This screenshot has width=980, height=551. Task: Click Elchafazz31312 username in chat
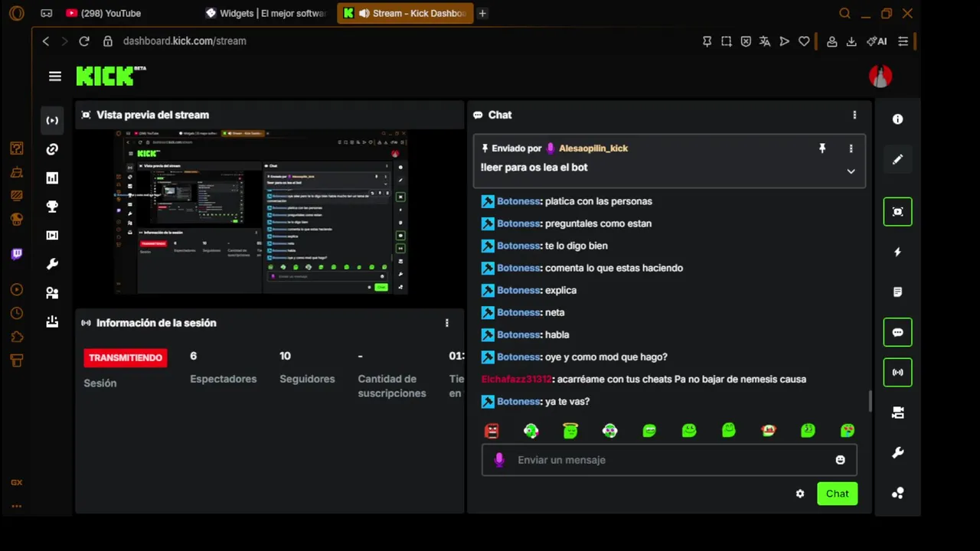(516, 379)
